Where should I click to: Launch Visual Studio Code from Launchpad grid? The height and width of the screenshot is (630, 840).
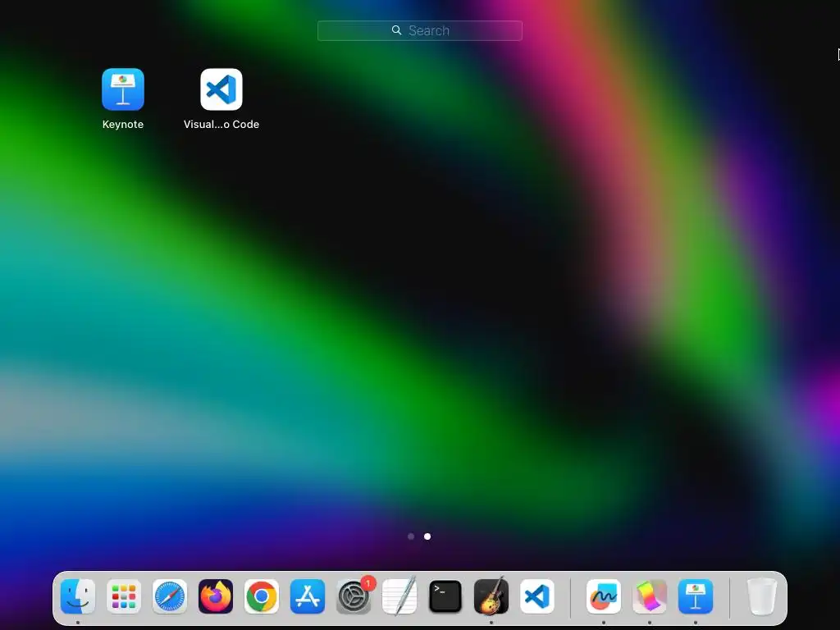pos(221,89)
